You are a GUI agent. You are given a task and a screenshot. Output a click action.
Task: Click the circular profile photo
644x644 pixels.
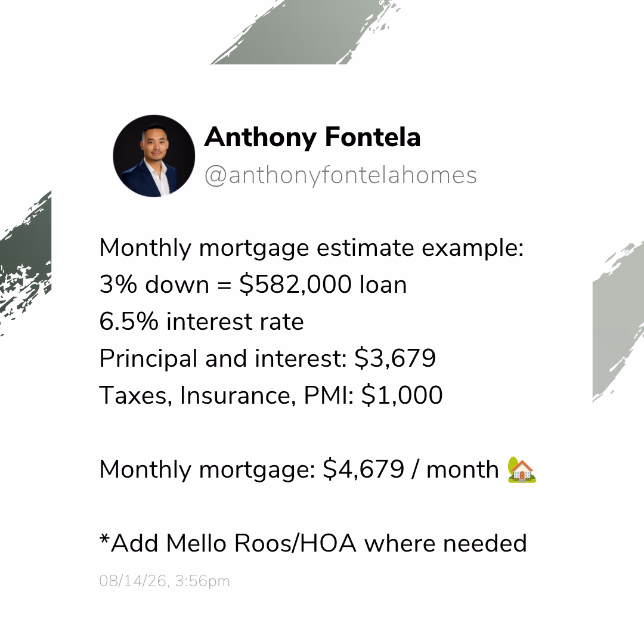(x=154, y=156)
